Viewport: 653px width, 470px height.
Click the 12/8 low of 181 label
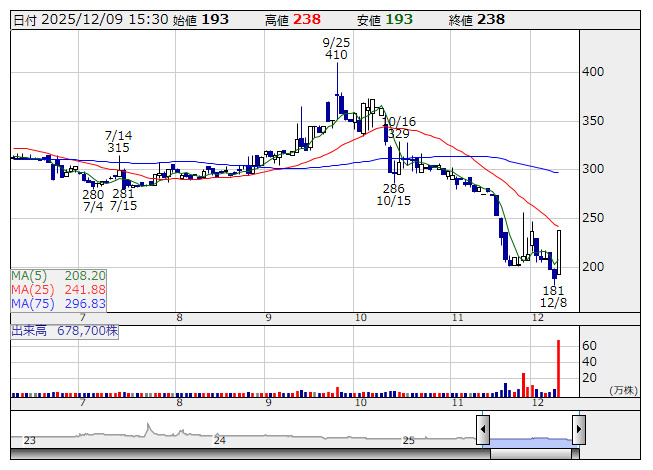[554, 296]
